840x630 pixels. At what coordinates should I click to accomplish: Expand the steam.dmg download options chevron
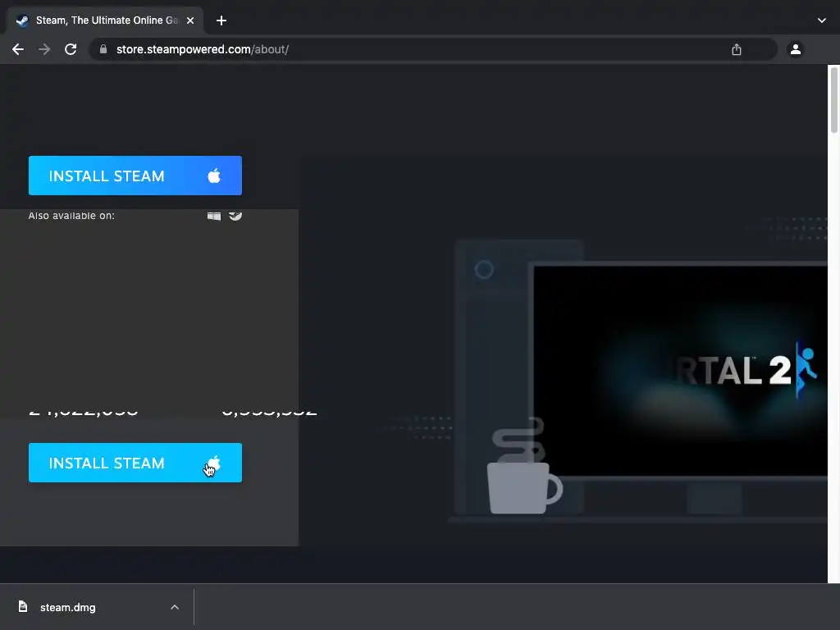[x=175, y=608]
